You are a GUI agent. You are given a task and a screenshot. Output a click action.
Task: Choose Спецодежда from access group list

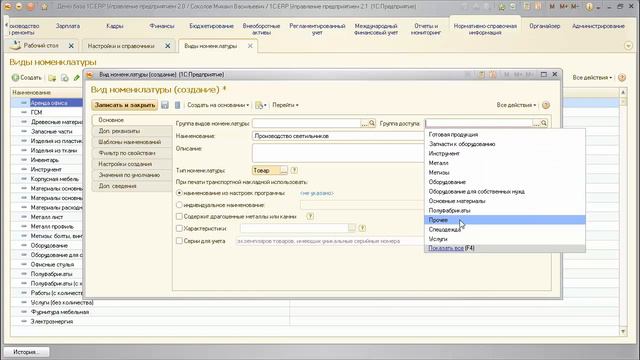pyautogui.click(x=505, y=229)
